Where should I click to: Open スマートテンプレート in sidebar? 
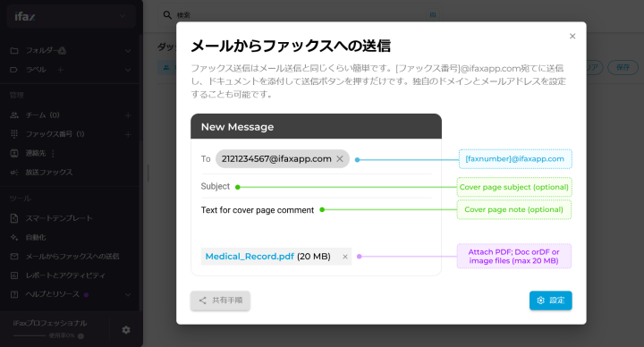coord(59,218)
